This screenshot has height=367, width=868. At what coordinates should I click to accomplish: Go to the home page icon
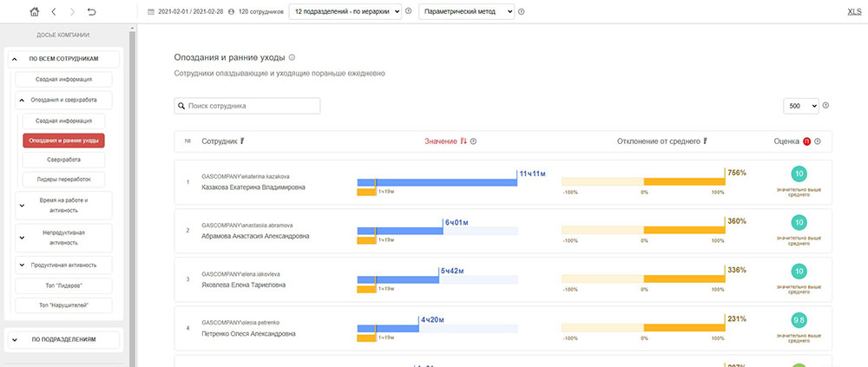click(x=35, y=12)
